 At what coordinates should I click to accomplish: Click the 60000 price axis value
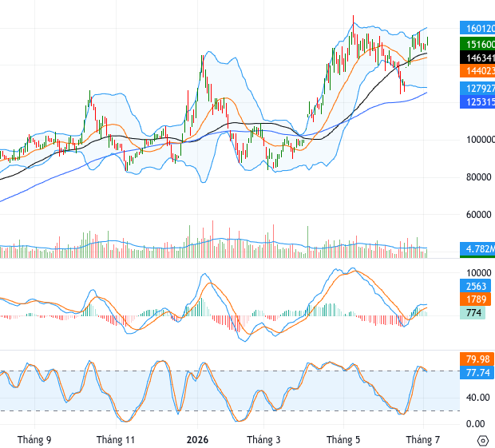479,215
